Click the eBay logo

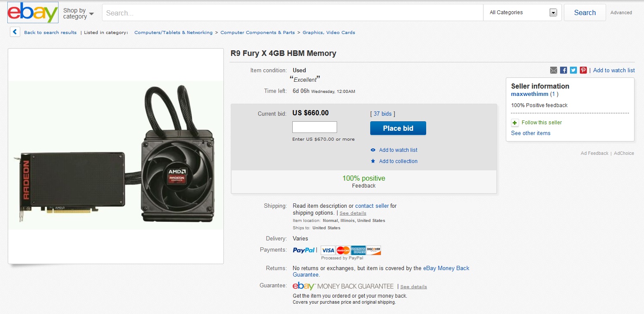click(x=33, y=13)
